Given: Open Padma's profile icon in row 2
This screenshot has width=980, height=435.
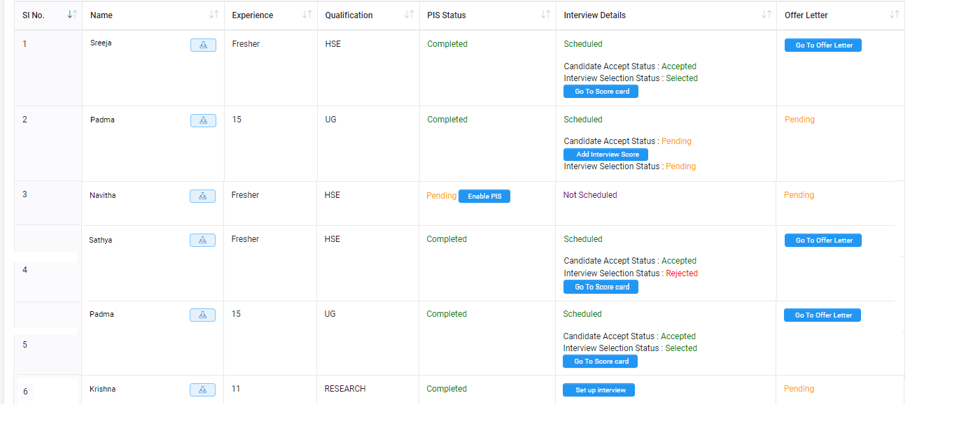Looking at the screenshot, I should 203,120.
